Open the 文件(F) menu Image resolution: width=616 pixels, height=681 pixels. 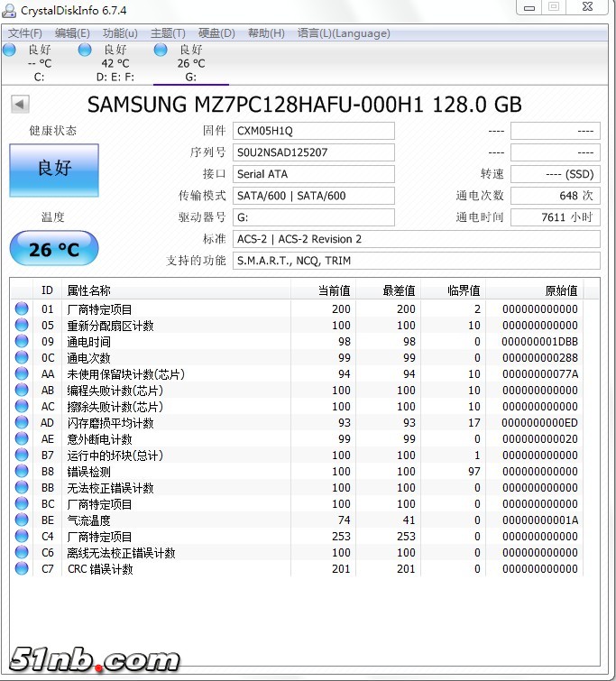25,33
